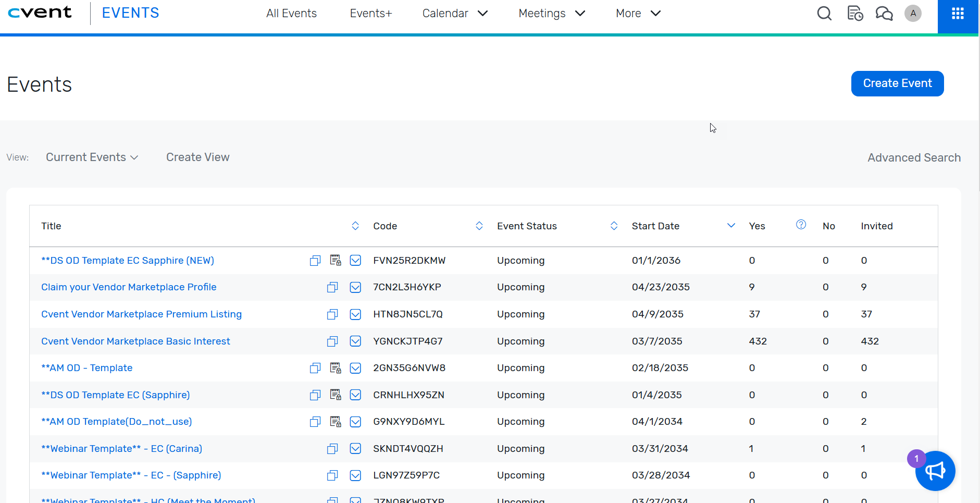Open actions dropdown for SKNDT4VQQZH row

click(x=355, y=448)
